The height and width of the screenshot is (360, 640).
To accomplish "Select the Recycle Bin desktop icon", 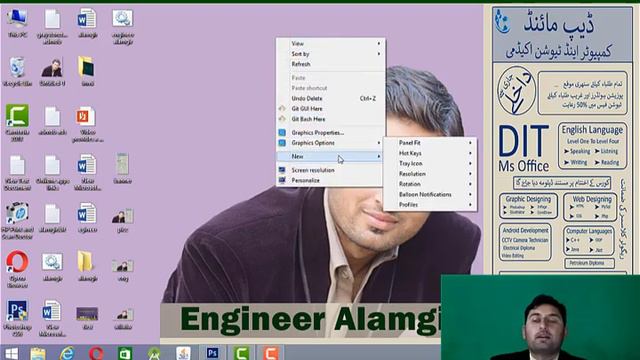I will (x=17, y=71).
